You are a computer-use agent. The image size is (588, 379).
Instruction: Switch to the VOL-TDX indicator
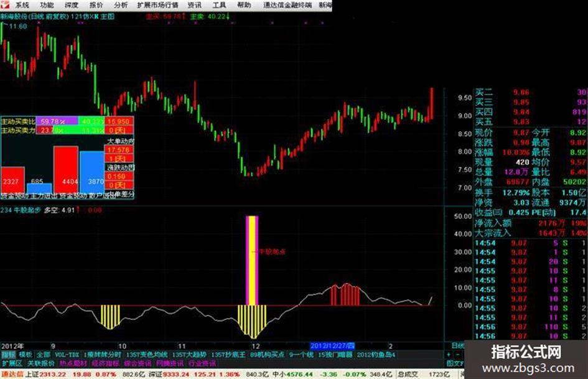tap(67, 355)
